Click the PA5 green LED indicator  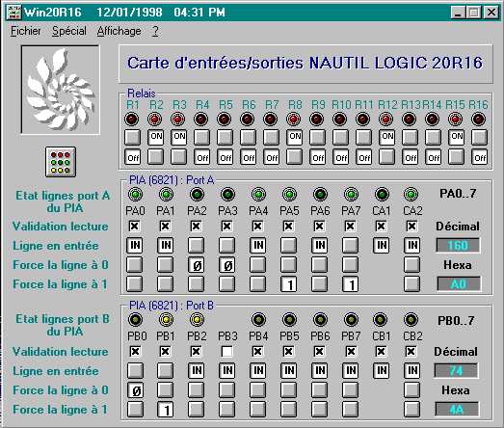point(290,194)
